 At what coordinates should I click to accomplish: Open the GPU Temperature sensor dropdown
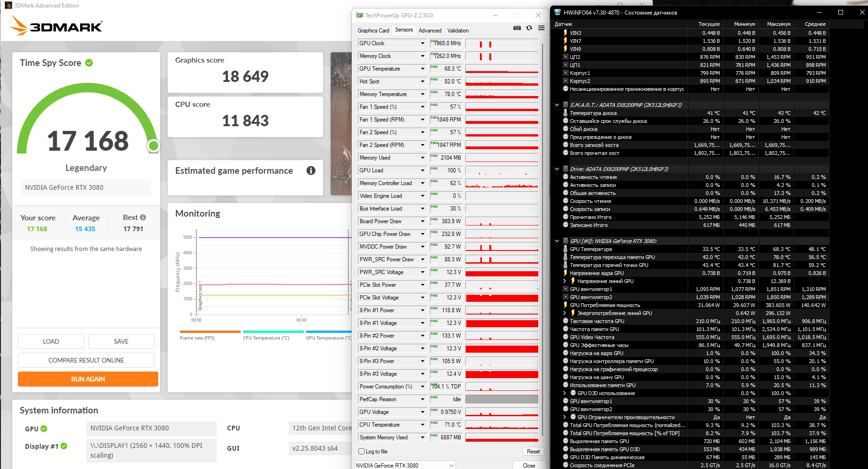[422, 69]
